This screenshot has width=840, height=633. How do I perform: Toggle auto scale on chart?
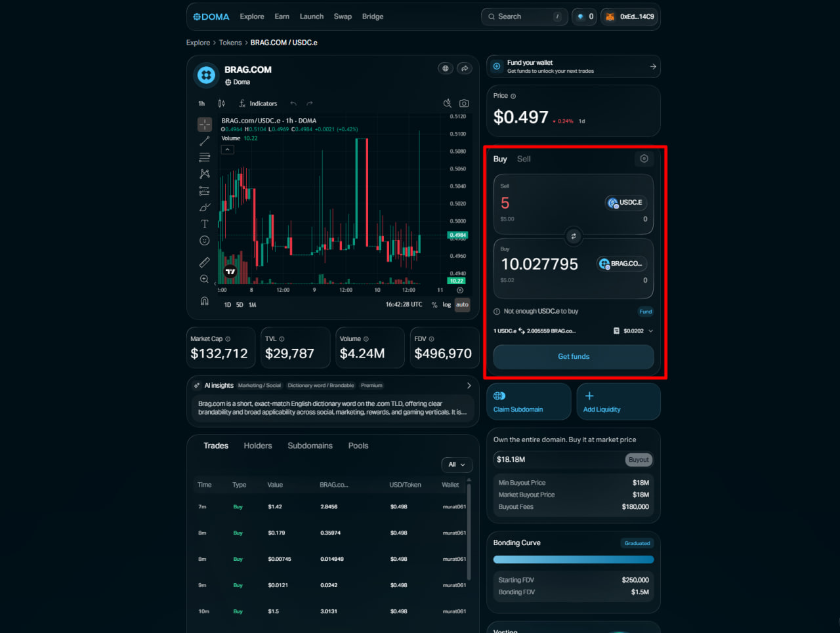462,305
